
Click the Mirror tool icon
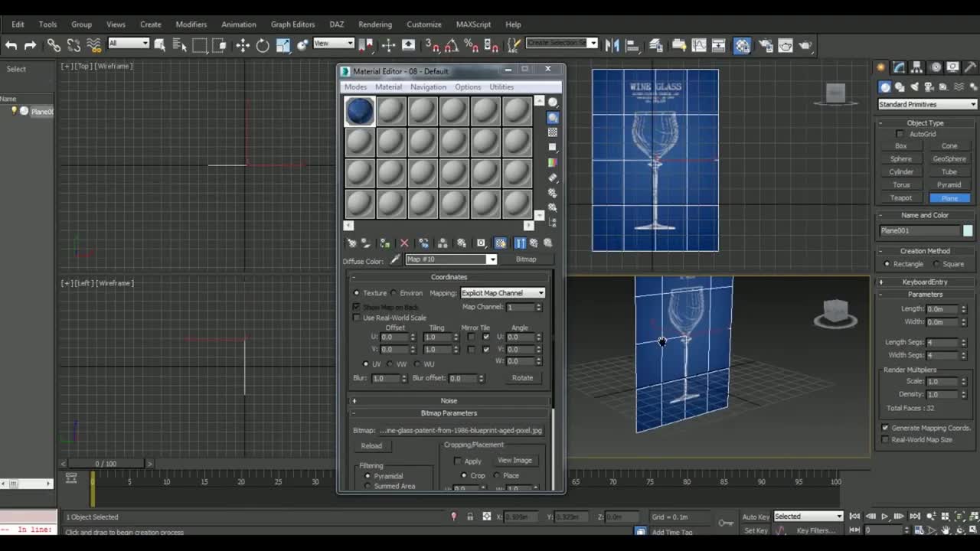click(612, 45)
